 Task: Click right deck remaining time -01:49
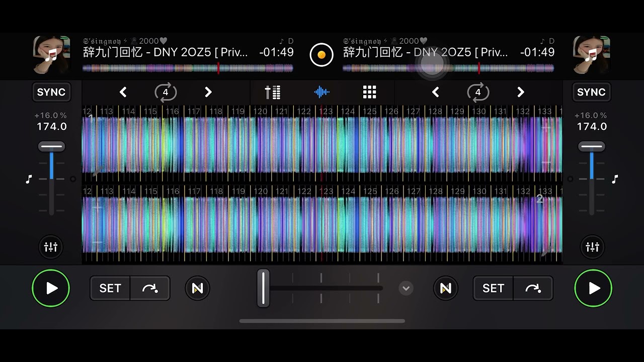(x=537, y=52)
